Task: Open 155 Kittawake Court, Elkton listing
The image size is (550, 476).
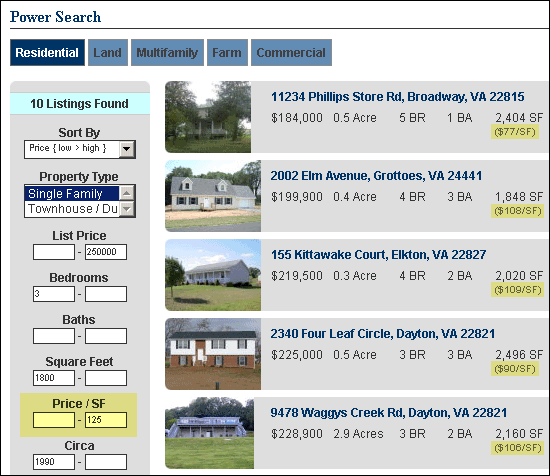Action: (378, 255)
